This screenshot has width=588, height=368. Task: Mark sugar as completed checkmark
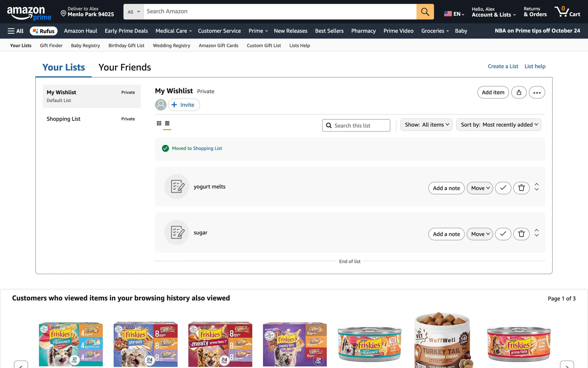[503, 234]
